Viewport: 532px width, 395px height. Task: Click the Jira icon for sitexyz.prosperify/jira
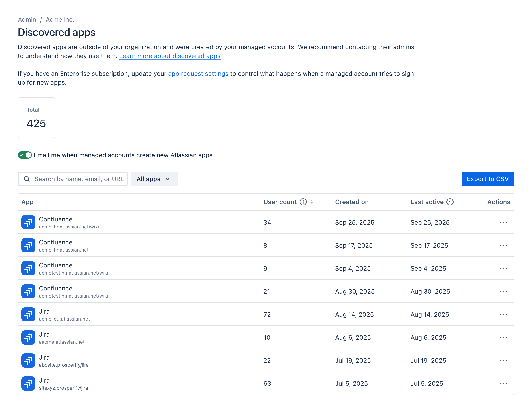(28, 383)
